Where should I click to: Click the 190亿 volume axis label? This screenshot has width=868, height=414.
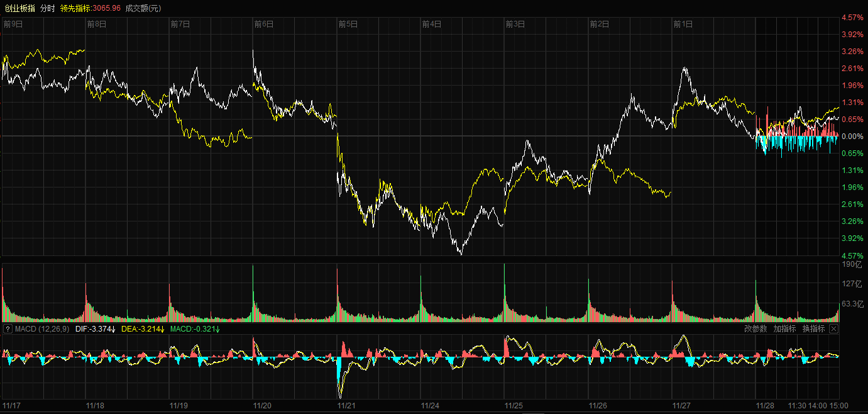point(851,265)
